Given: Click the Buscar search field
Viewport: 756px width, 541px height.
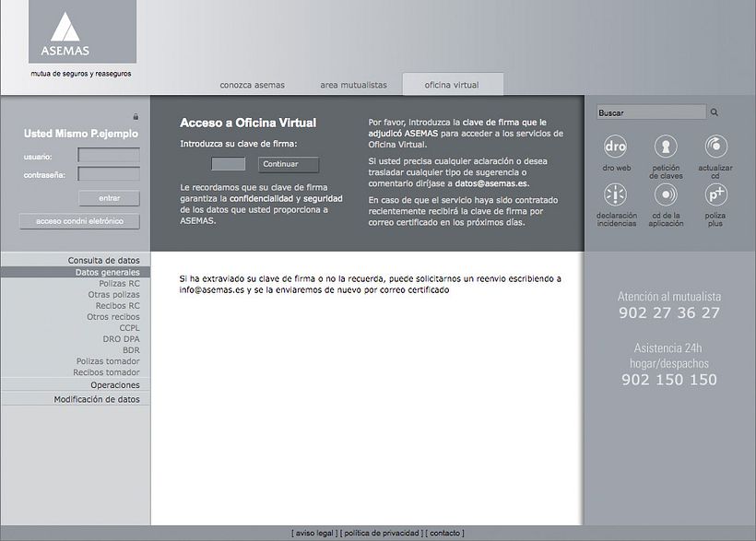Looking at the screenshot, I should tap(652, 112).
